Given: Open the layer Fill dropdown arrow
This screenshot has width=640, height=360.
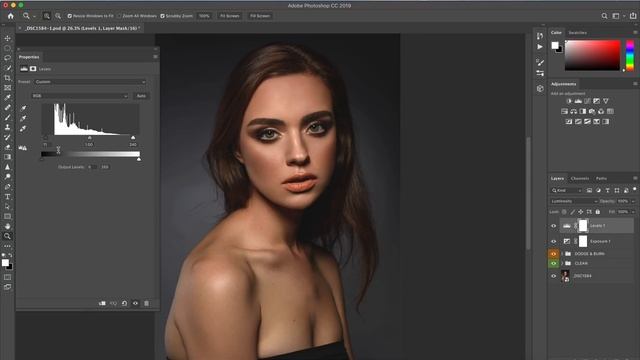Looking at the screenshot, I should point(633,212).
